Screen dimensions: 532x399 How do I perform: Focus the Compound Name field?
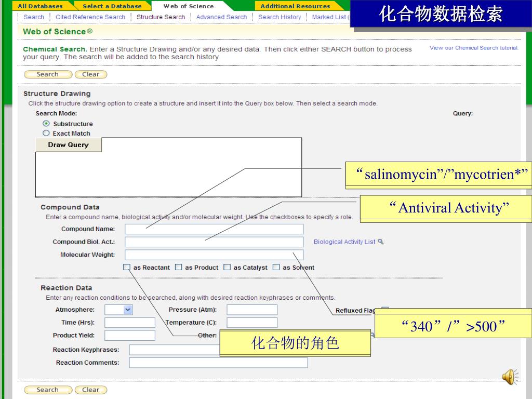[x=214, y=229]
